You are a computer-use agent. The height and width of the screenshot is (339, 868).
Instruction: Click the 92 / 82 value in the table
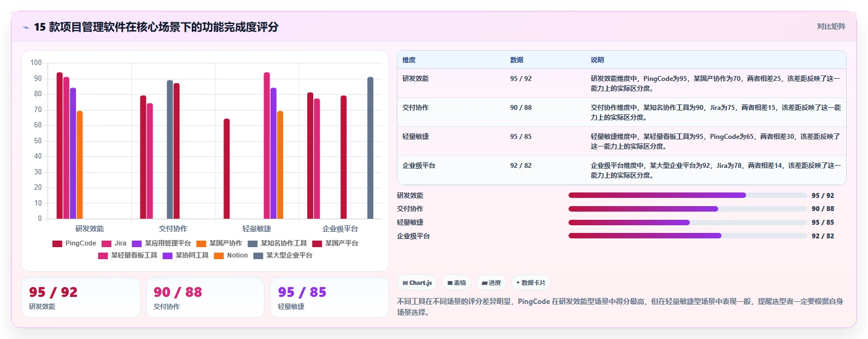521,166
